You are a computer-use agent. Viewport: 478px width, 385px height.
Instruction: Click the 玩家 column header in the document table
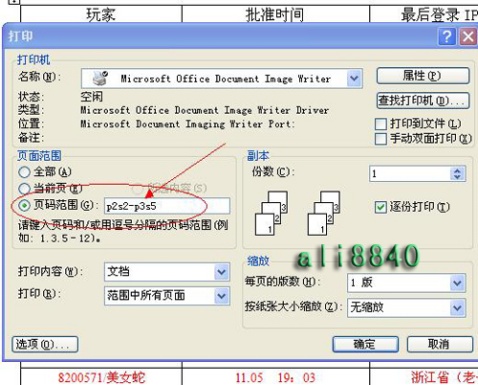pyautogui.click(x=101, y=15)
